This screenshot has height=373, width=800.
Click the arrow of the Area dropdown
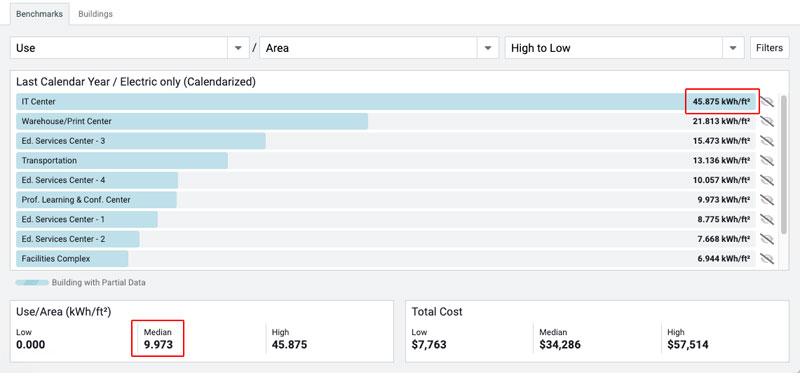pyautogui.click(x=488, y=48)
